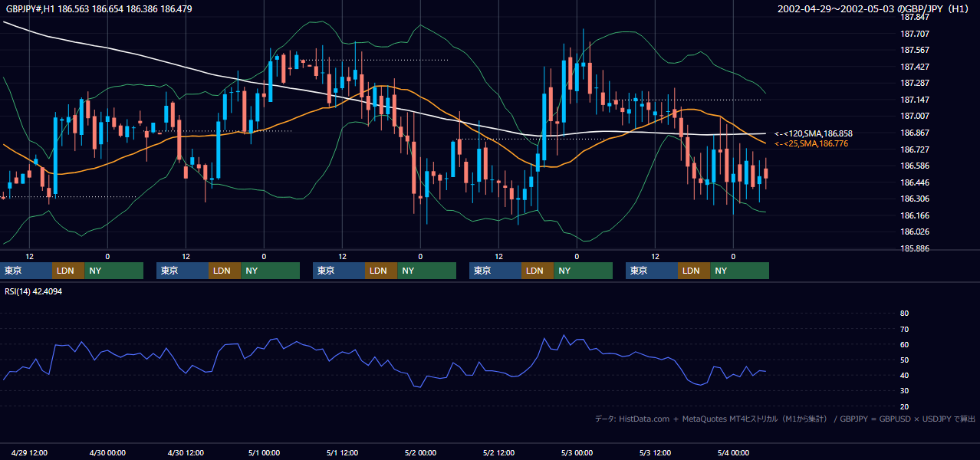
Task: Click RSI scale value 50
Action: tap(904, 360)
